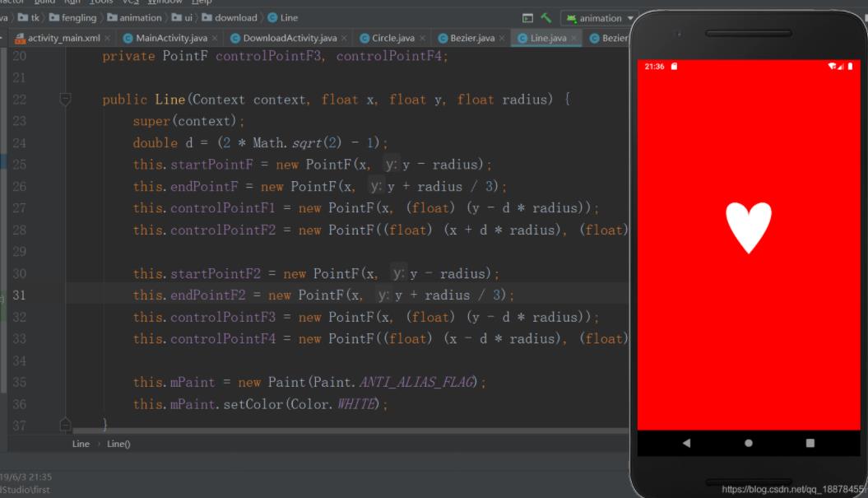Click line number 31 in the gutter
This screenshot has height=498, width=868.
click(20, 295)
